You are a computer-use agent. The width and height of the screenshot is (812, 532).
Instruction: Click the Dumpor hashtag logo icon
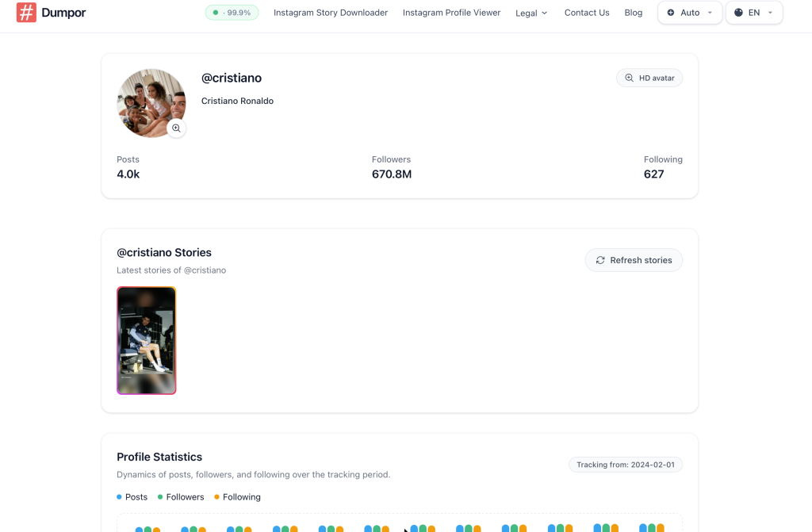pyautogui.click(x=26, y=13)
